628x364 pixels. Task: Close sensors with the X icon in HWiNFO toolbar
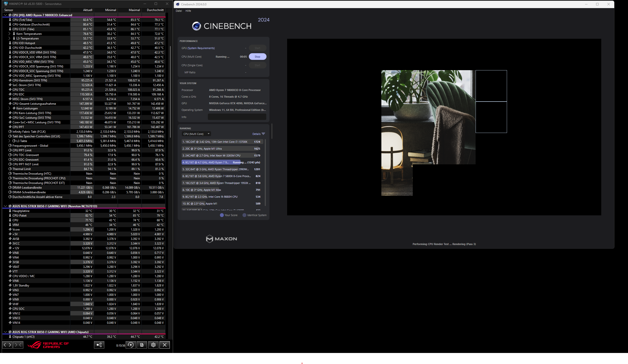[x=164, y=345]
